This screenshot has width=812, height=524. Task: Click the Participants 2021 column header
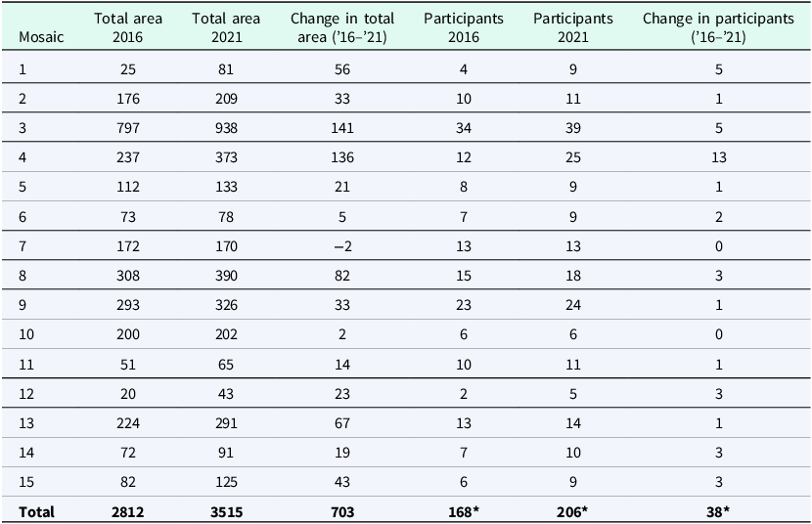point(572,27)
